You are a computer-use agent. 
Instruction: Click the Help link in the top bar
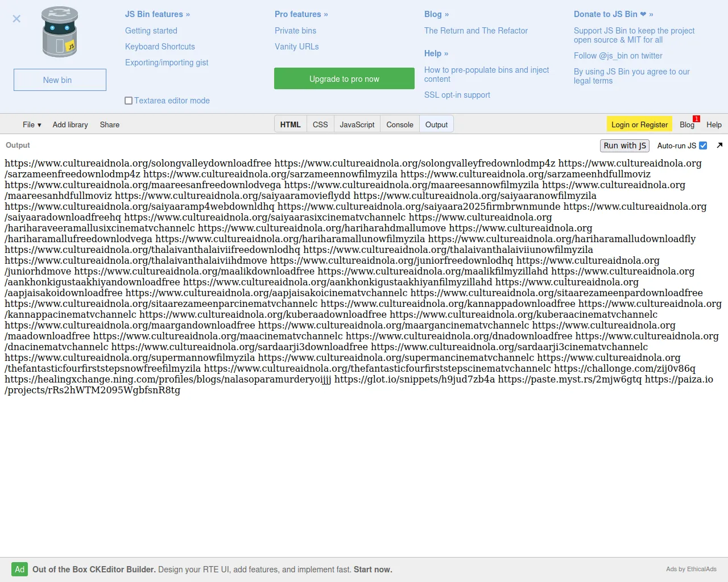714,124
